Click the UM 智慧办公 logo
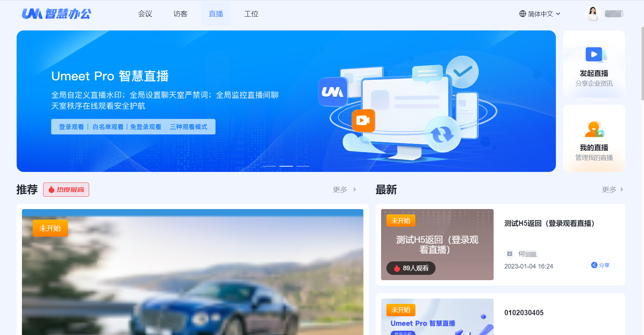Image resolution: width=644 pixels, height=335 pixels. (x=56, y=14)
